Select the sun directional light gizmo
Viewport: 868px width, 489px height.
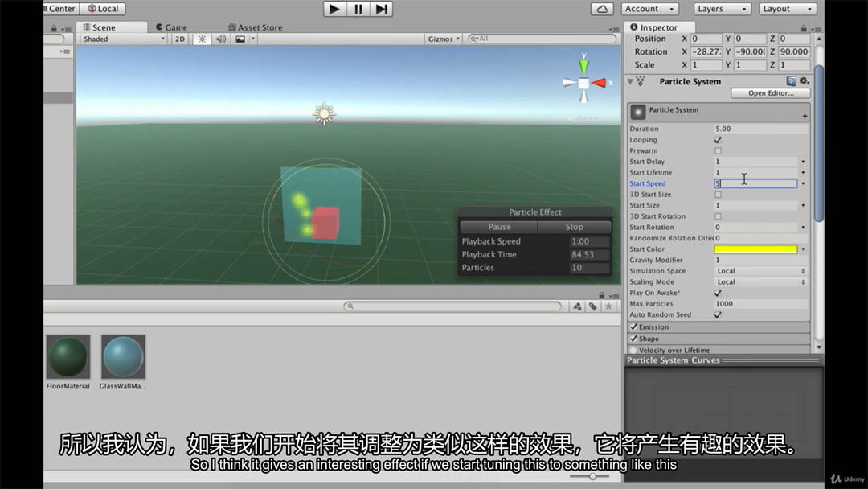tap(325, 114)
